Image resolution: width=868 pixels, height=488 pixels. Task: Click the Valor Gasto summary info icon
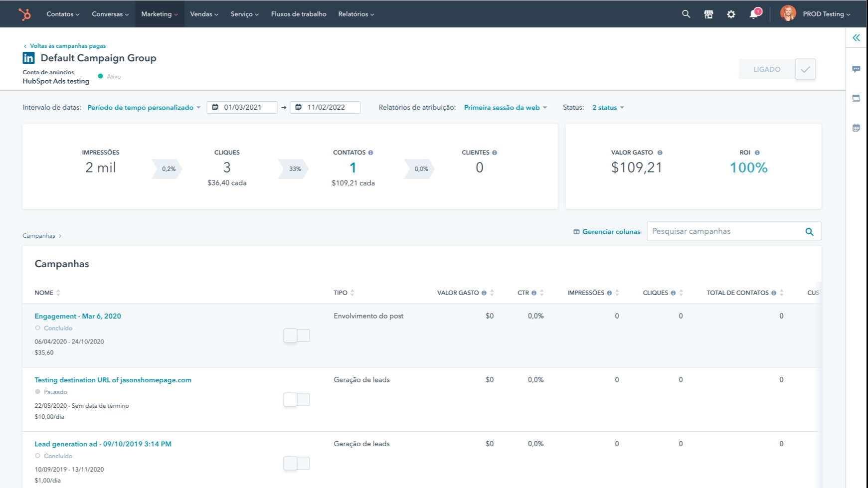point(660,153)
